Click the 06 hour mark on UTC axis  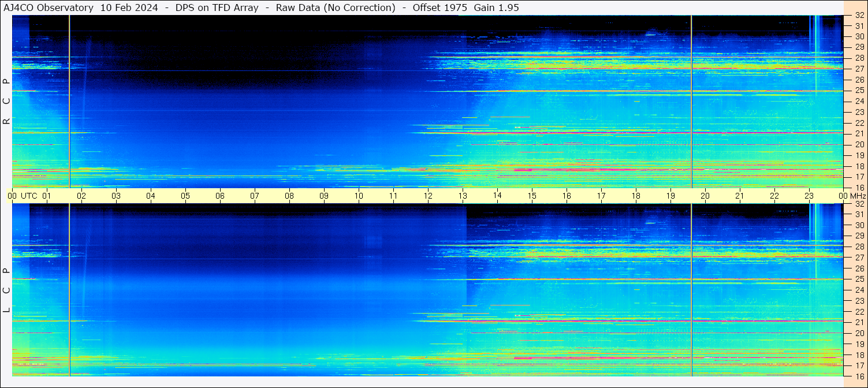220,196
